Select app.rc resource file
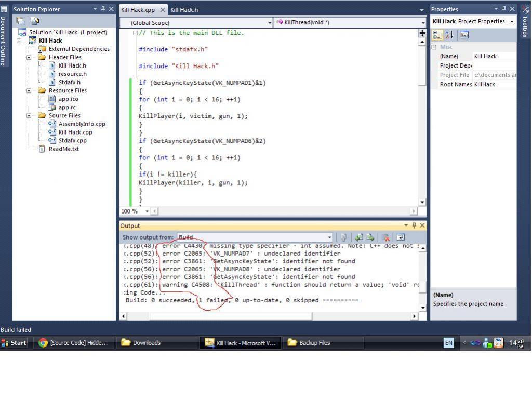532x399 pixels. [67, 107]
